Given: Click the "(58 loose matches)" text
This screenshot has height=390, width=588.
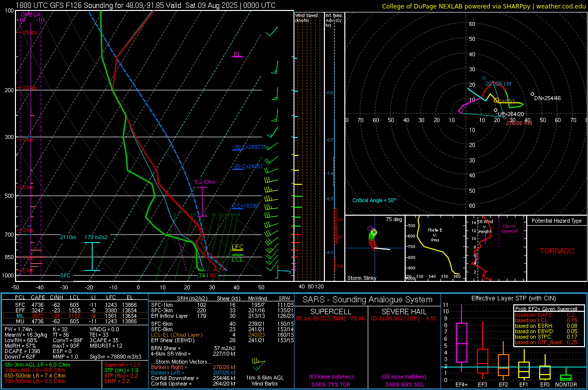Looking at the screenshot, I should click(x=404, y=377).
